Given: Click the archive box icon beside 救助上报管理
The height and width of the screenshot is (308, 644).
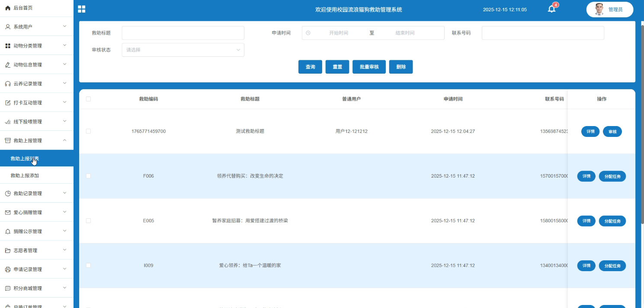Looking at the screenshot, I should tap(7, 140).
